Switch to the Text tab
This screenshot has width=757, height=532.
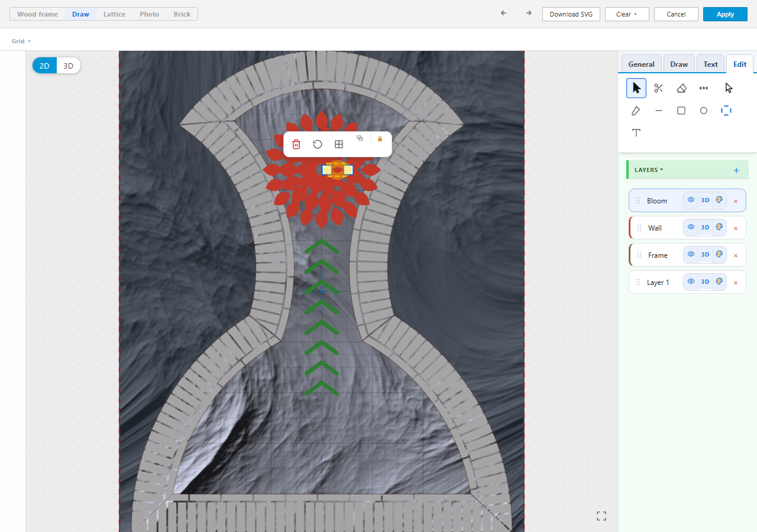click(710, 64)
